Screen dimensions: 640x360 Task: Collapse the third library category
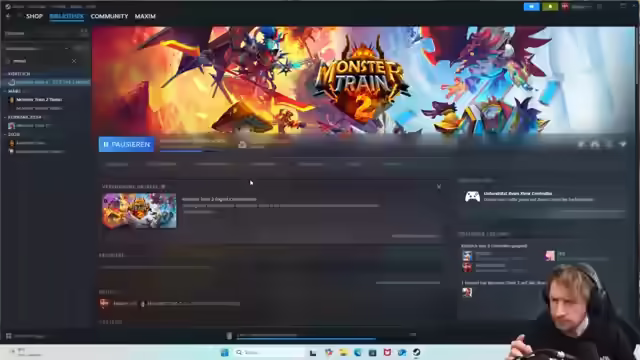[24, 117]
